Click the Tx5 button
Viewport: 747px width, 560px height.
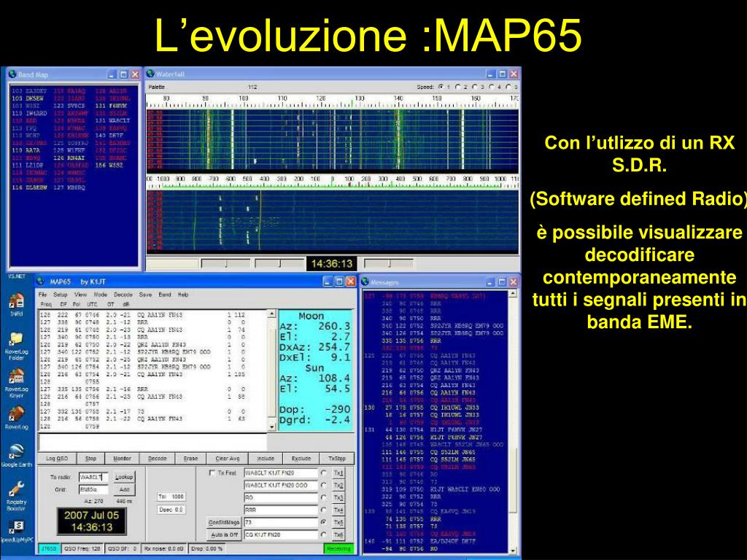(x=338, y=522)
